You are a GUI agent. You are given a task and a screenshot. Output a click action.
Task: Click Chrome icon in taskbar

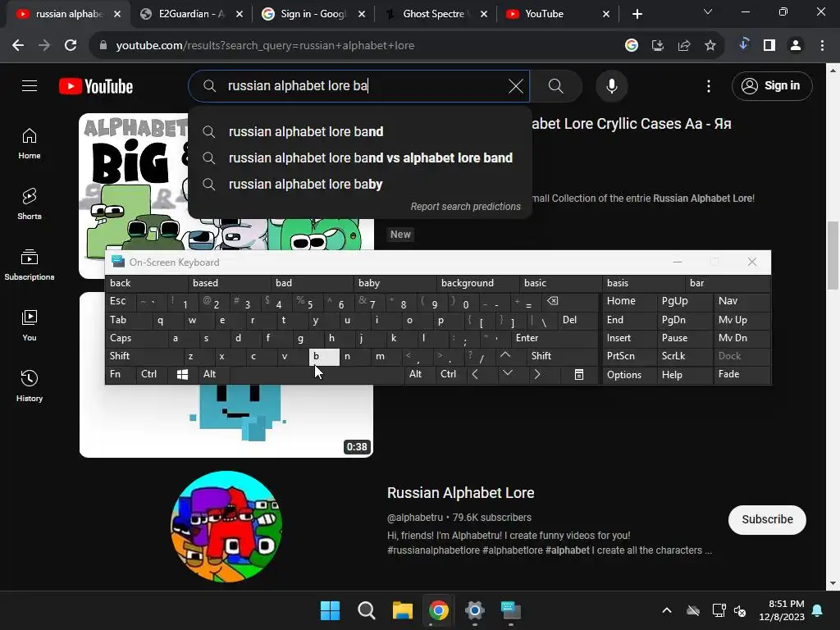click(x=438, y=610)
